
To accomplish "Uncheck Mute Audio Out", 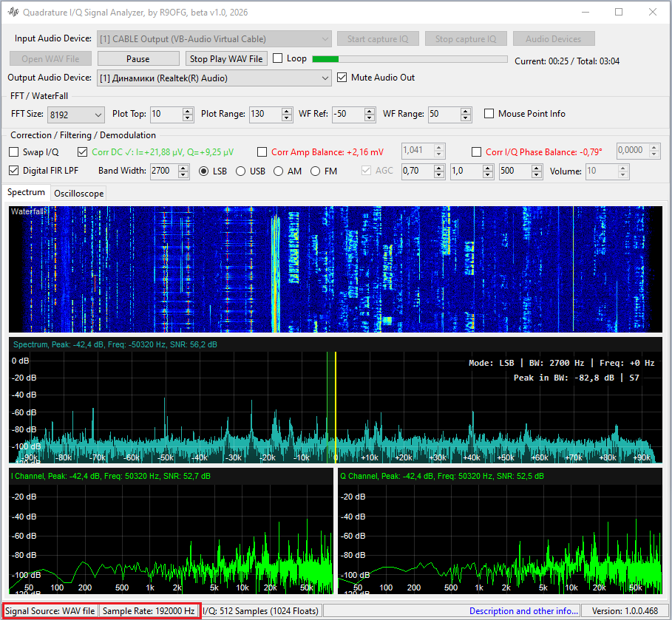I will [x=342, y=78].
